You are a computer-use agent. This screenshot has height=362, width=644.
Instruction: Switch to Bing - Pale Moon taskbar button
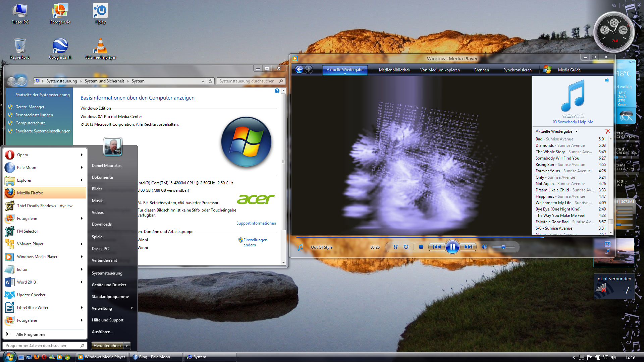coord(156,357)
